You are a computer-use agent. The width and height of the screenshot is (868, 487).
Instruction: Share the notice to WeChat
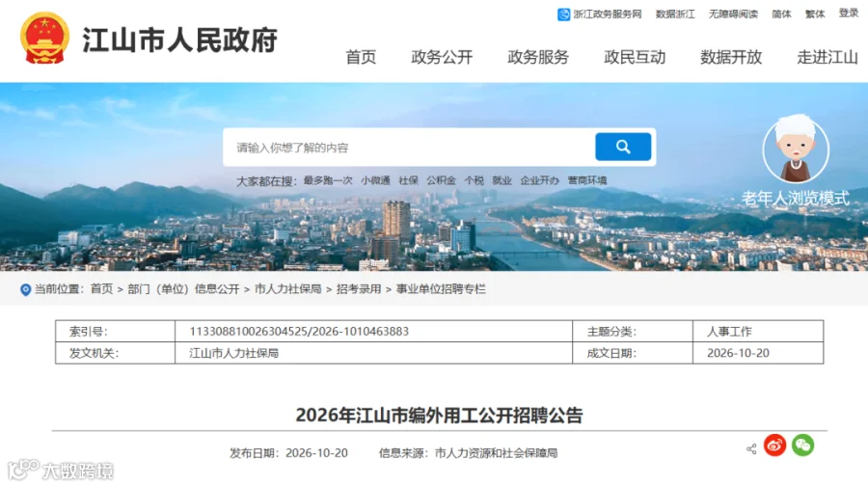[x=802, y=445]
